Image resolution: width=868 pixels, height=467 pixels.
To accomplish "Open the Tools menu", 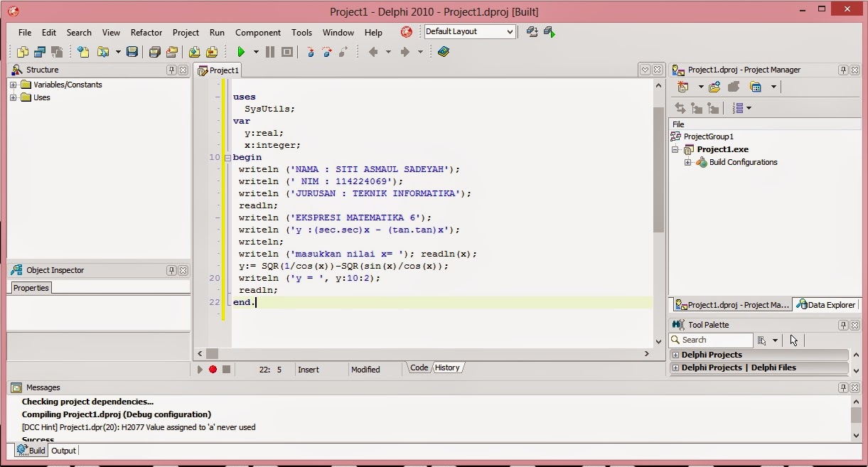I will tap(301, 33).
